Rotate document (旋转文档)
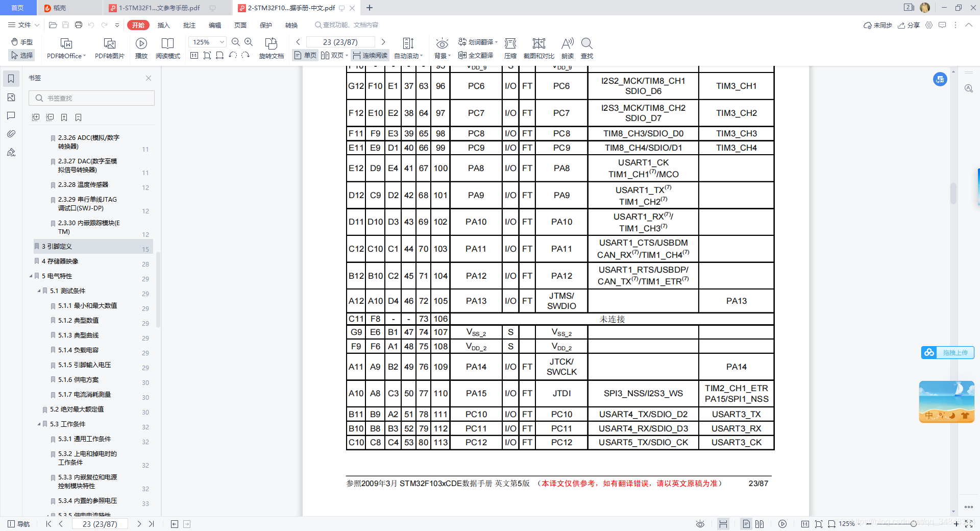980x531 pixels. (272, 49)
